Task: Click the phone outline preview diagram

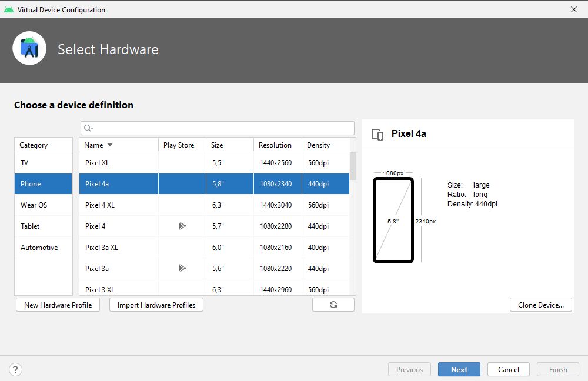Action: point(393,220)
